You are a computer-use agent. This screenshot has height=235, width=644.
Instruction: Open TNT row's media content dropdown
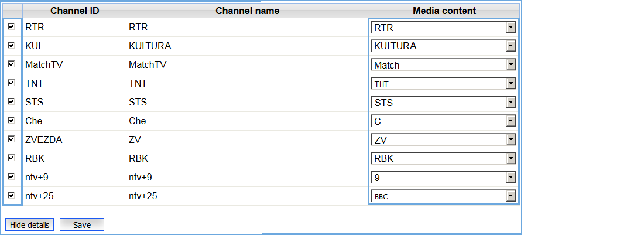click(x=443, y=84)
